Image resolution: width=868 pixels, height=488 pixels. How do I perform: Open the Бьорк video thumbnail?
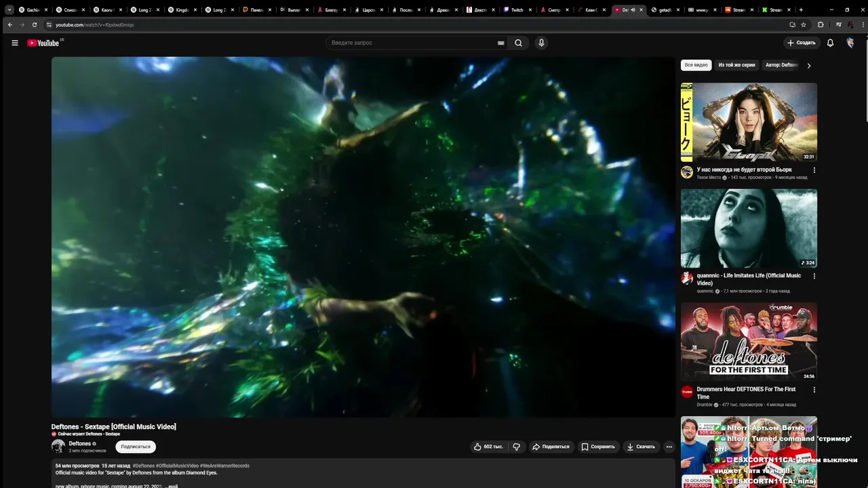[749, 123]
